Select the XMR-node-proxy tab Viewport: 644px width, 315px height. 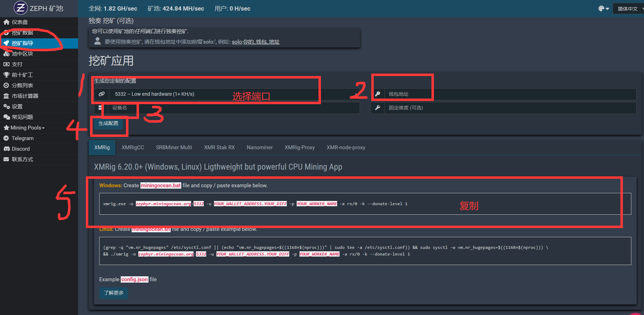tap(346, 147)
